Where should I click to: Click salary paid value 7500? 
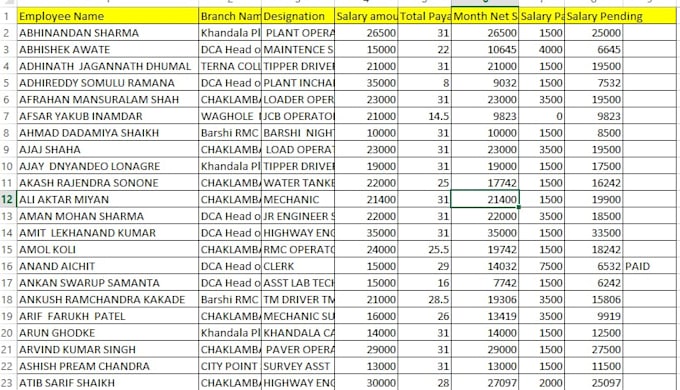click(x=542, y=266)
